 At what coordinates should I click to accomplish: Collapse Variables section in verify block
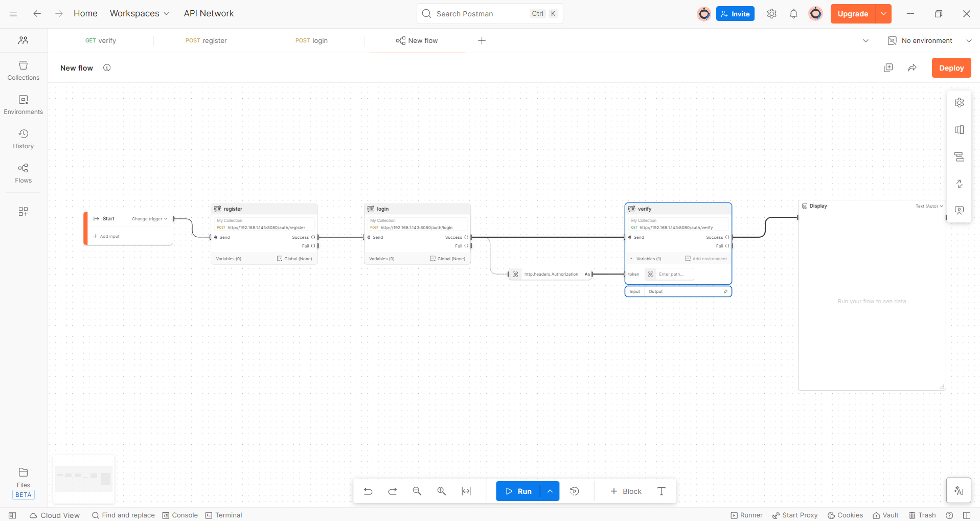631,259
